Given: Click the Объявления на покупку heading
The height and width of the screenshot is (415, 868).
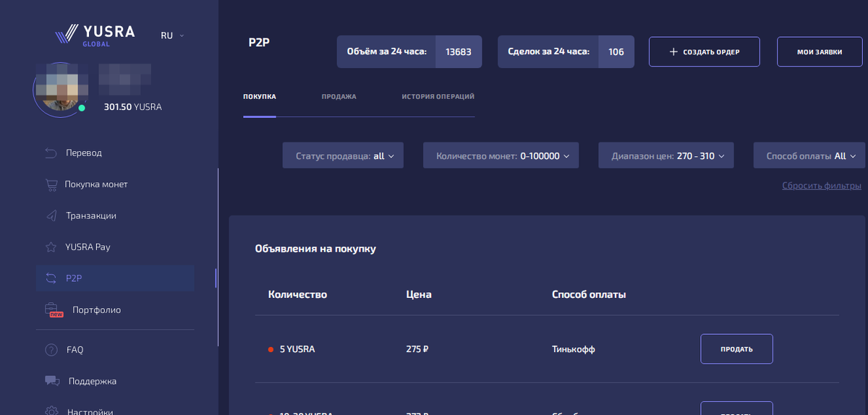Looking at the screenshot, I should (x=315, y=249).
